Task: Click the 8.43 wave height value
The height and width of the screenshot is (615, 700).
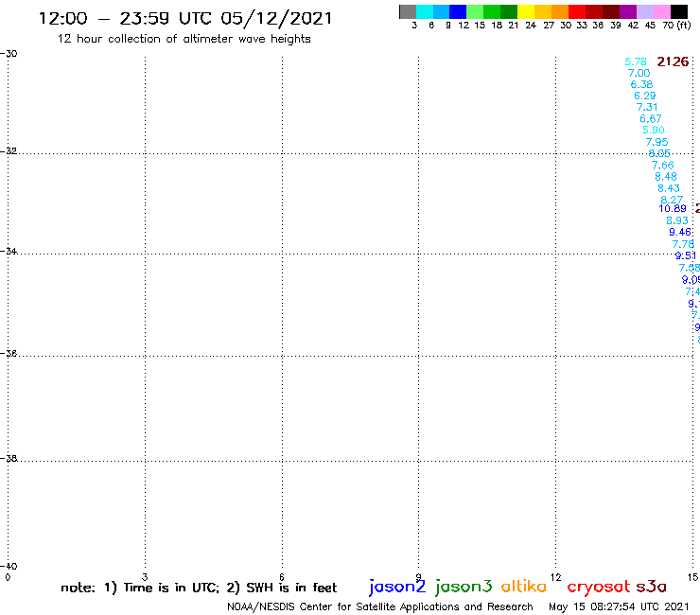Action: [668, 188]
